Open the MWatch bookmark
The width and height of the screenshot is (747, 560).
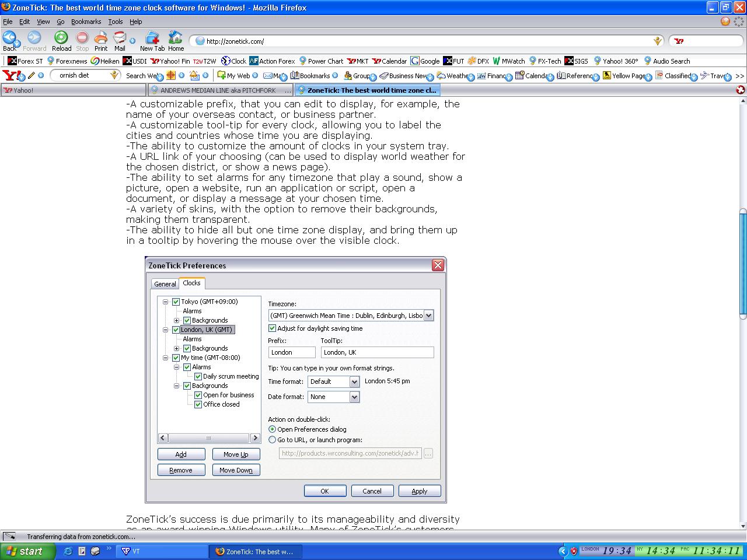click(x=508, y=61)
